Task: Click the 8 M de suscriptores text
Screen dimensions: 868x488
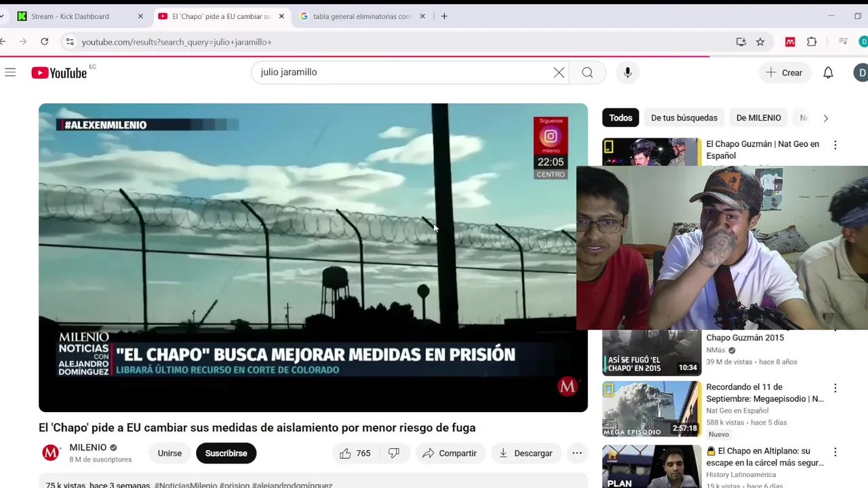Action: coord(100,460)
